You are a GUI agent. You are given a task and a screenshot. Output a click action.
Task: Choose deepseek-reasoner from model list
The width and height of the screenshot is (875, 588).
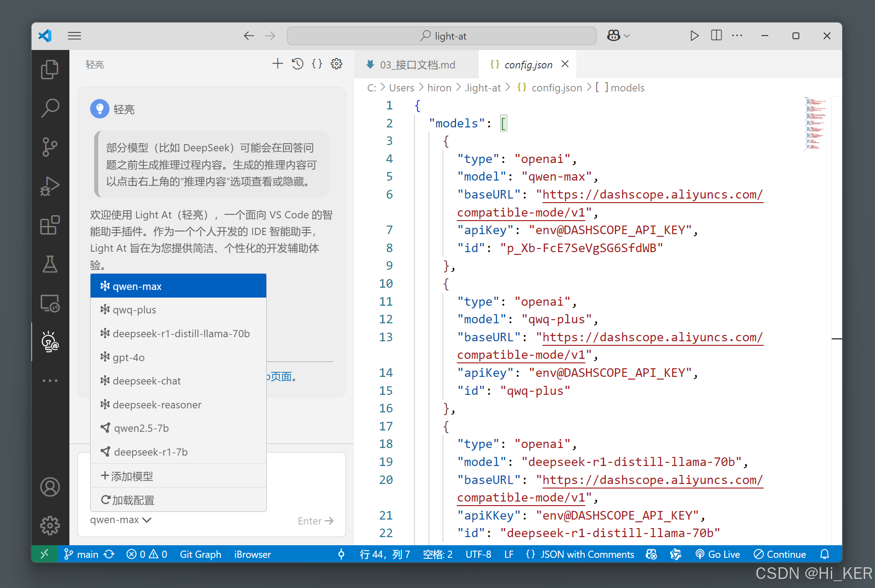157,405
